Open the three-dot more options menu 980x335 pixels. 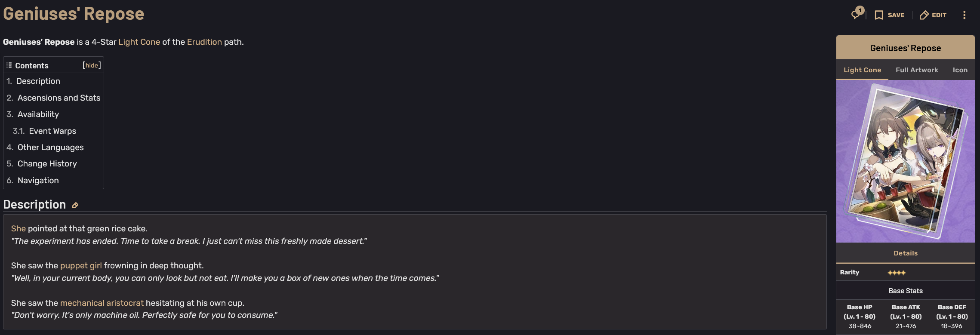[964, 15]
